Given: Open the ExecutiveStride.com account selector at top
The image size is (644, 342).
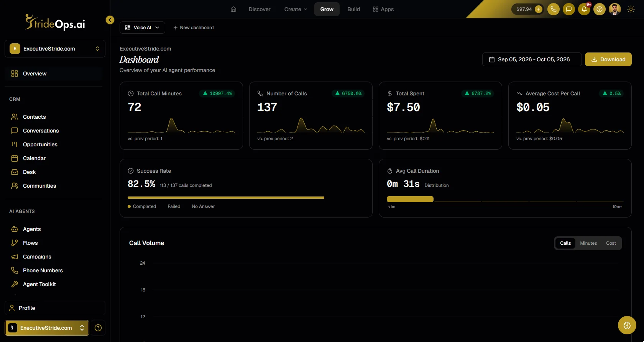Looking at the screenshot, I should tap(55, 49).
